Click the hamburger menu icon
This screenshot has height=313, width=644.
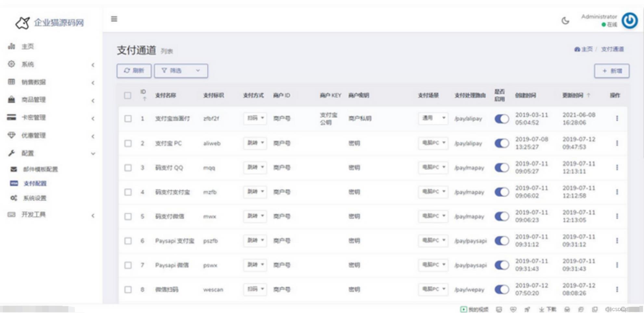point(114,19)
